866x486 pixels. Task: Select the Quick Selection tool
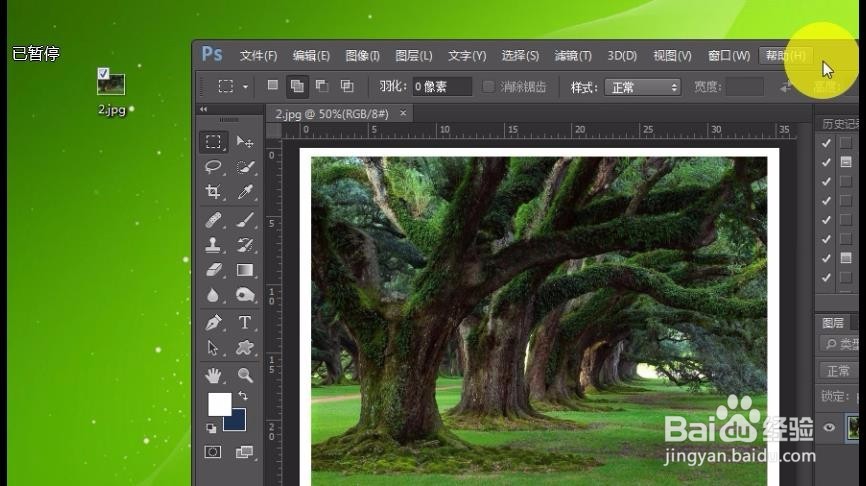tap(245, 167)
